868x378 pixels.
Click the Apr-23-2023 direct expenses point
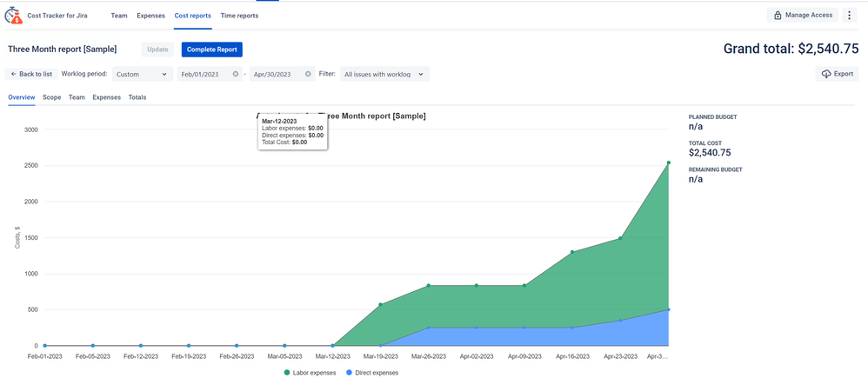[620, 321]
